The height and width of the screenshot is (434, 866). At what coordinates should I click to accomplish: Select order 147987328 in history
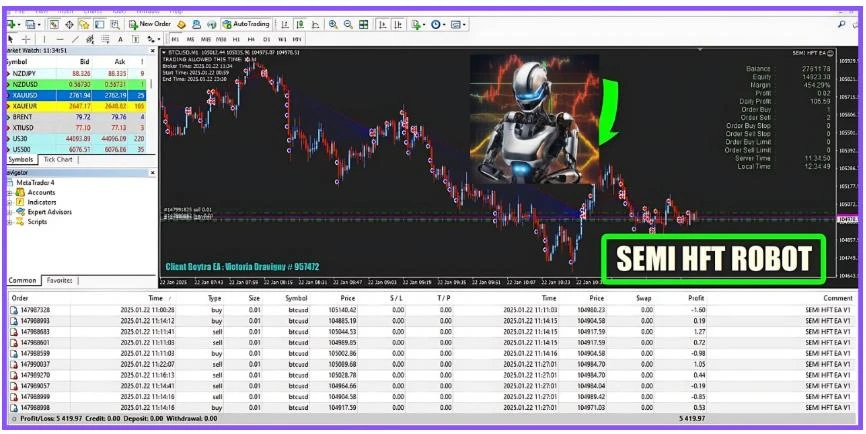click(433, 310)
